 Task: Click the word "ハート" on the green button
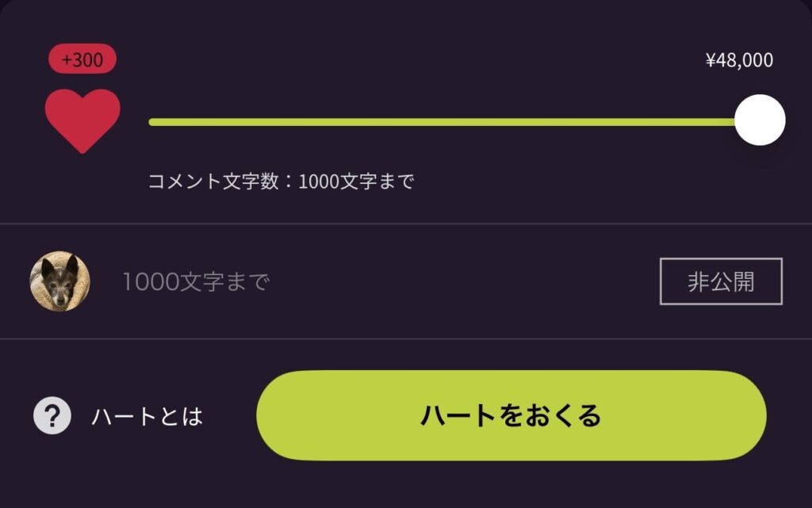[x=461, y=415]
